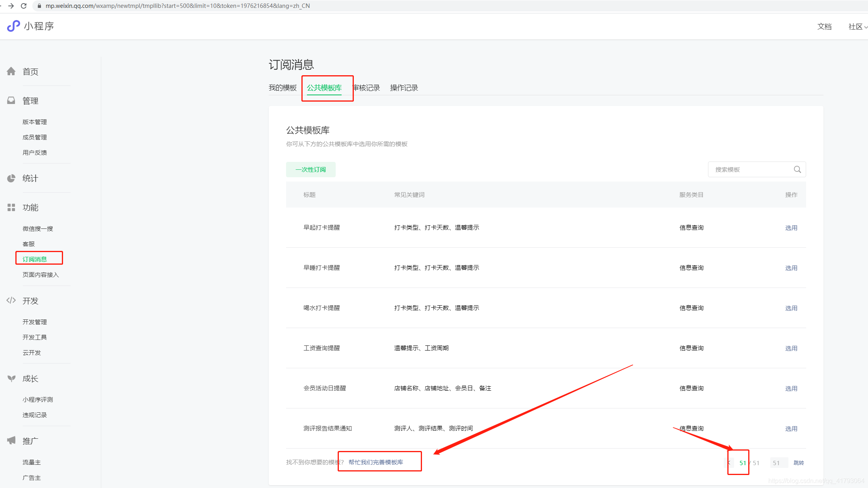This screenshot has height=488, width=868.
Task: Click the 早起打卡提醒 template title
Action: pos(322,227)
